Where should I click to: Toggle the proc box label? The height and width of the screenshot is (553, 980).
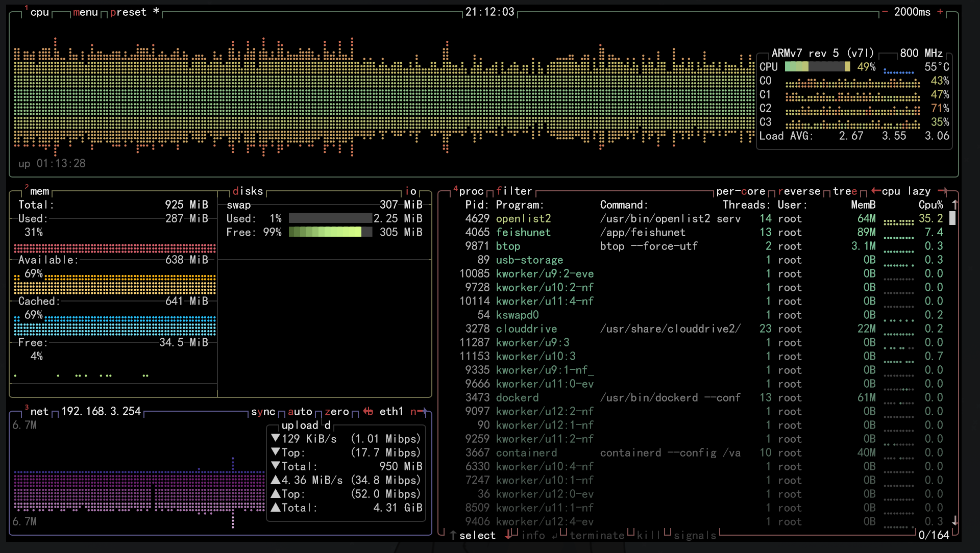coord(471,191)
